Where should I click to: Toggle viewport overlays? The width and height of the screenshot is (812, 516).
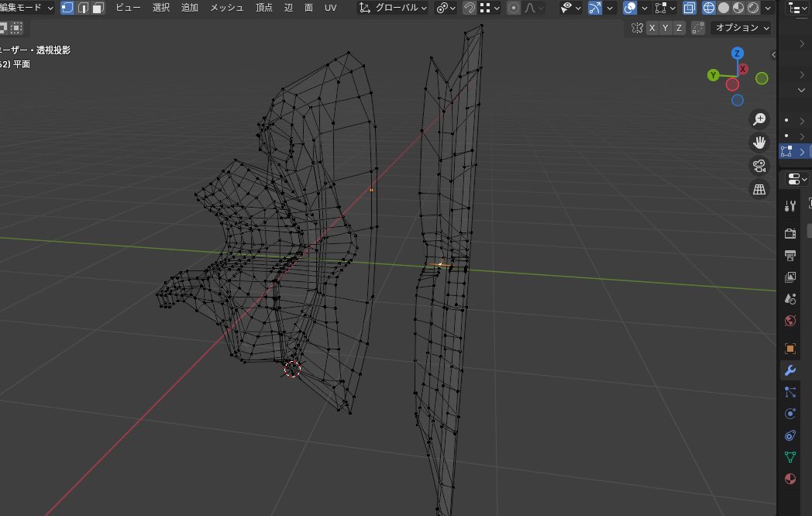(630, 8)
